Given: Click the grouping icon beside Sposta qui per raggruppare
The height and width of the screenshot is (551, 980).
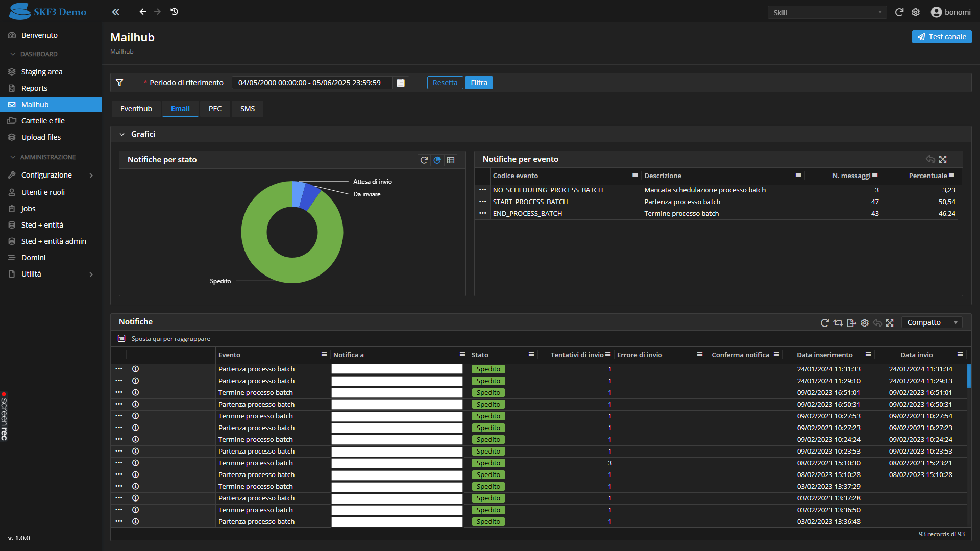Looking at the screenshot, I should pos(121,338).
